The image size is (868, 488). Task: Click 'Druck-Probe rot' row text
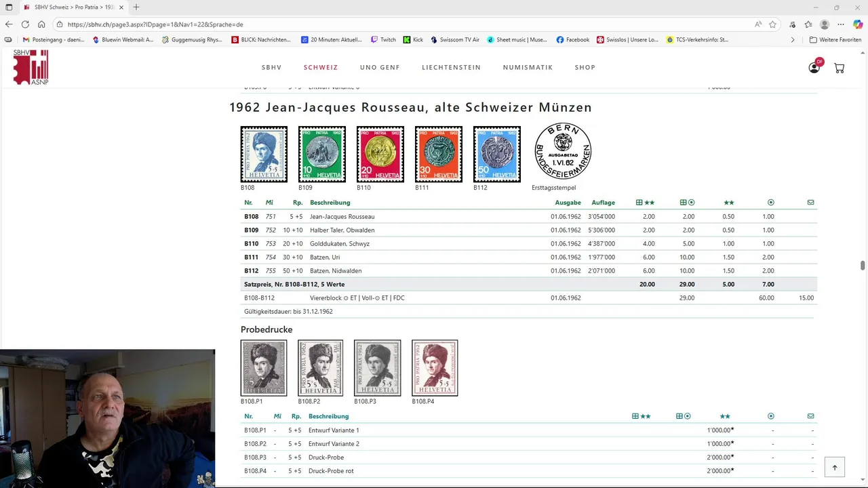click(331, 471)
